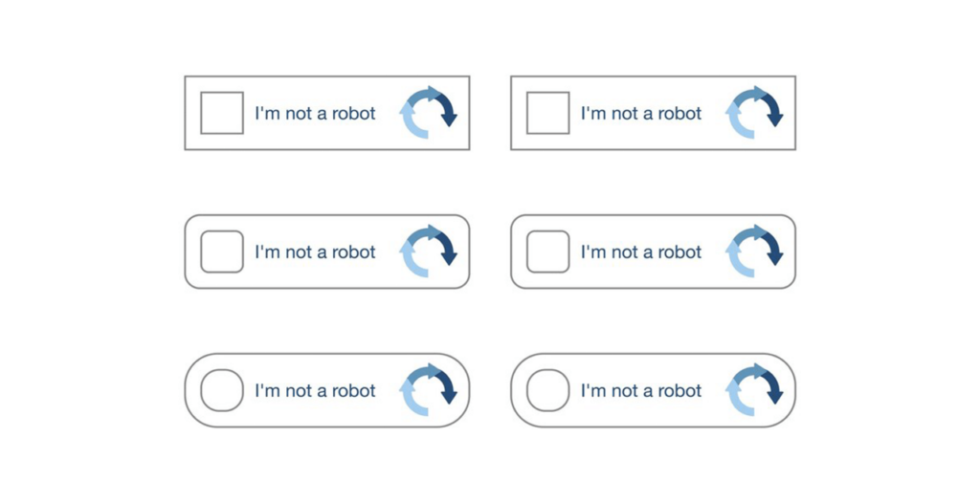Viewport: 980px width, 503px height.
Task: Click reCAPTCHA logo in right rounded-rectangle widget
Action: 754,251
